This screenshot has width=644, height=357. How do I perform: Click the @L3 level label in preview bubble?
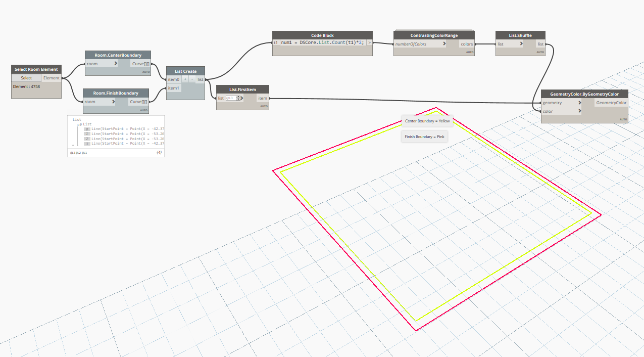pos(72,152)
